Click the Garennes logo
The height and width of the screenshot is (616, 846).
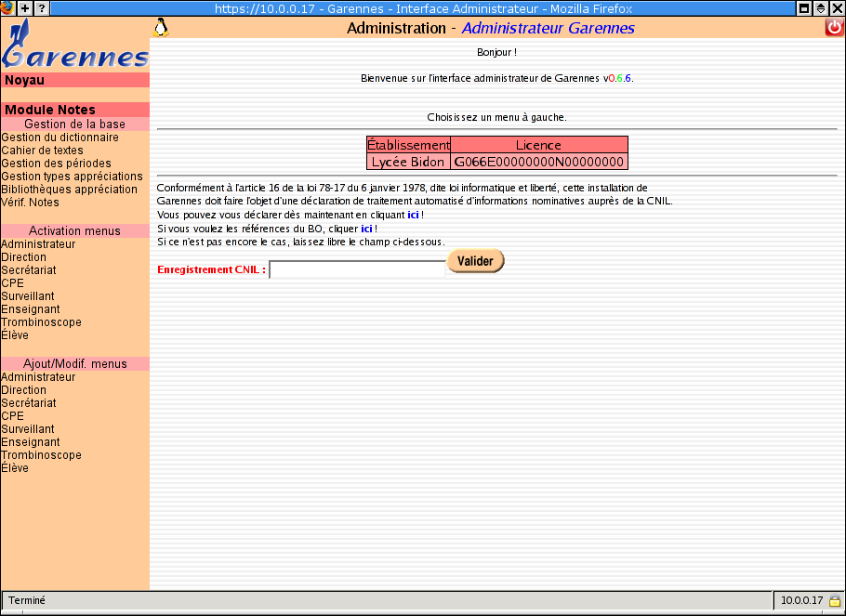(x=74, y=46)
